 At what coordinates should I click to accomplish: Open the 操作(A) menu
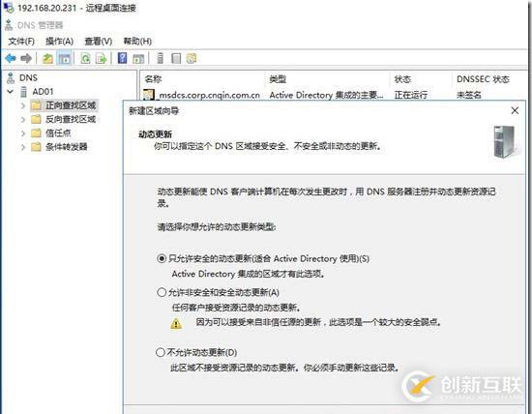[59, 42]
